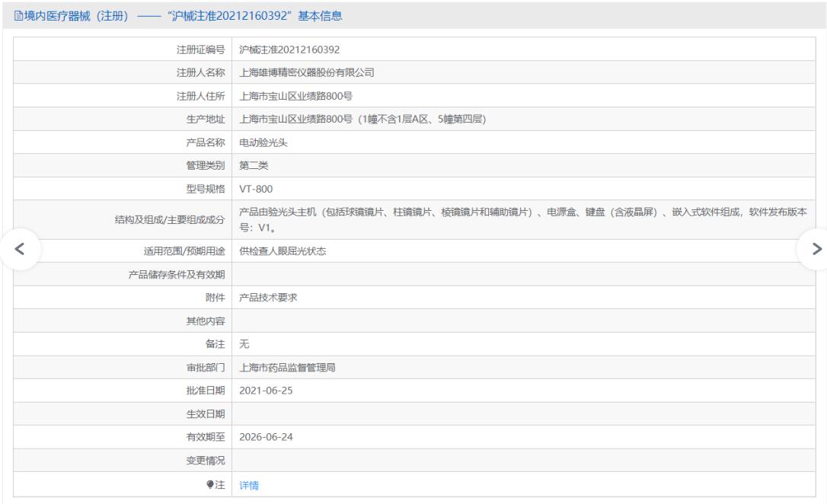Click management category value 第二类
The width and height of the screenshot is (827, 504).
[x=254, y=164]
